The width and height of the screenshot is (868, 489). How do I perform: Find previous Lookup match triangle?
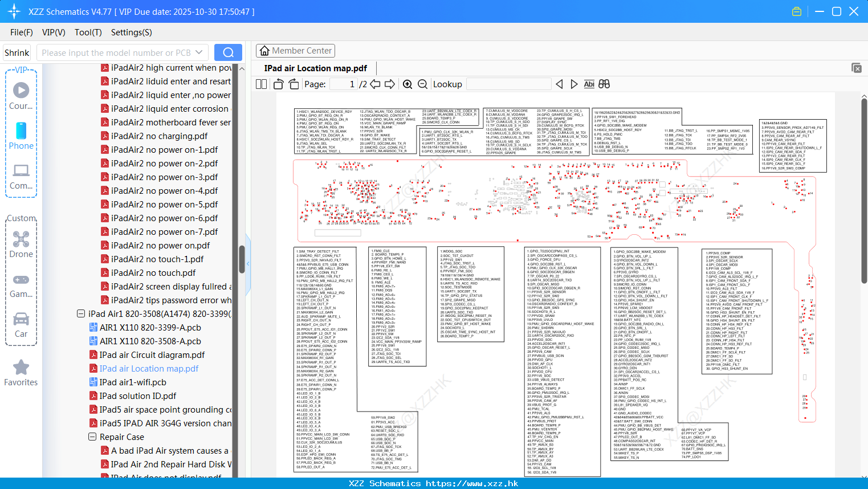[x=559, y=84]
